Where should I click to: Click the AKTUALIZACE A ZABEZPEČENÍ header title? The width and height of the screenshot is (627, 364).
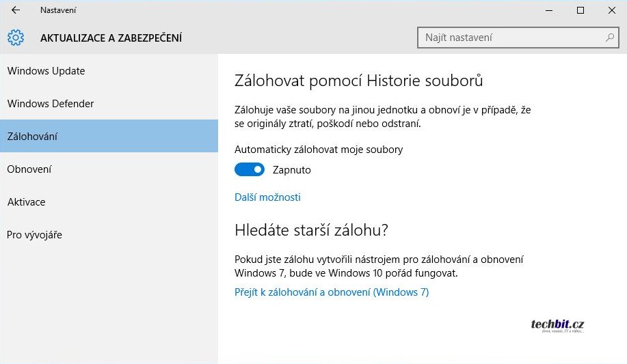(x=111, y=38)
